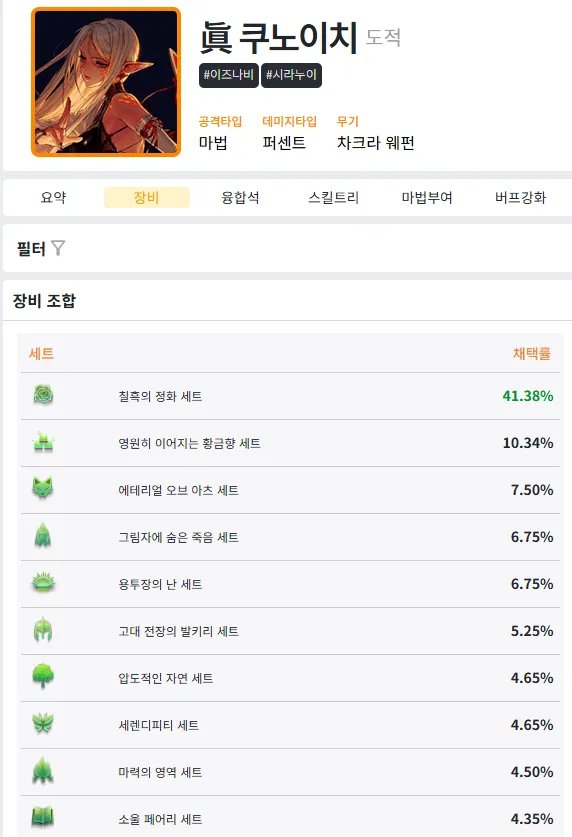The image size is (572, 837).
Task: Open the 세렌디피티 세트 row
Action: [x=290, y=725]
